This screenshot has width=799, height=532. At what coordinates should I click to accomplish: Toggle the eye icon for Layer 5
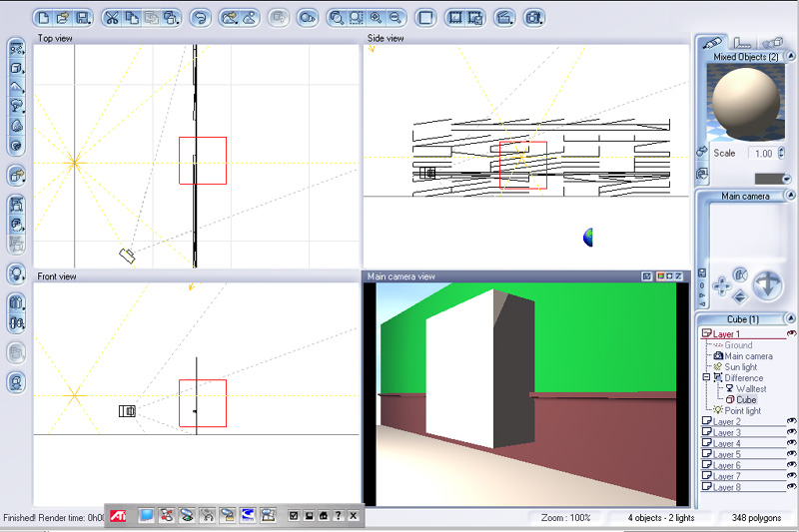pyautogui.click(x=791, y=455)
